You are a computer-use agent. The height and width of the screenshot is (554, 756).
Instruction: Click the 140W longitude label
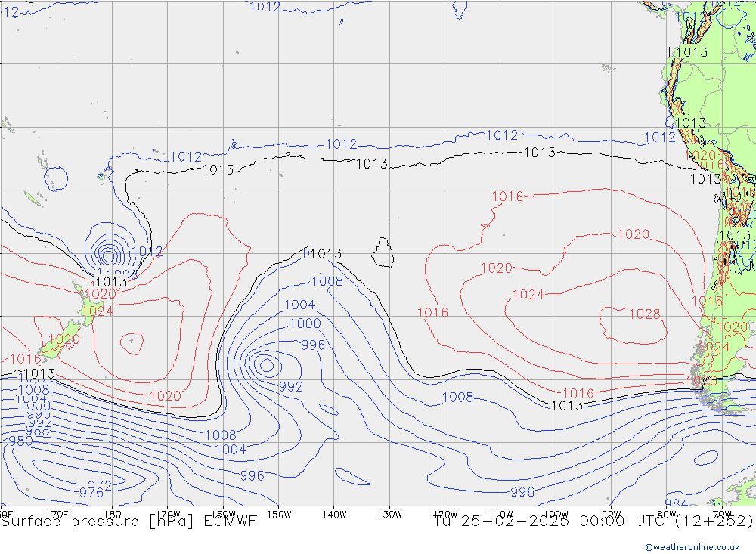click(x=334, y=515)
